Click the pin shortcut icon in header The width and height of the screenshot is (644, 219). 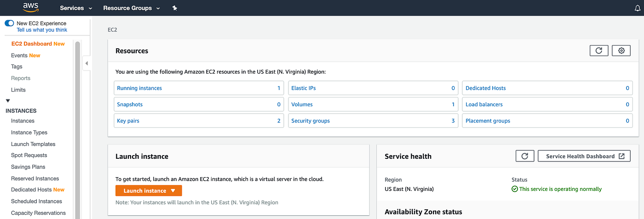pyautogui.click(x=174, y=8)
